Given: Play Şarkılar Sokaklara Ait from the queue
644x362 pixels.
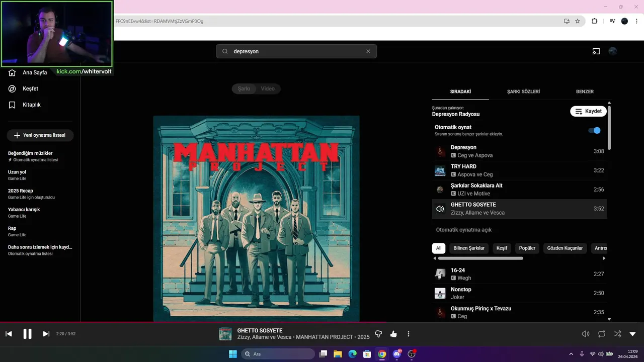Looking at the screenshot, I should 519,190.
